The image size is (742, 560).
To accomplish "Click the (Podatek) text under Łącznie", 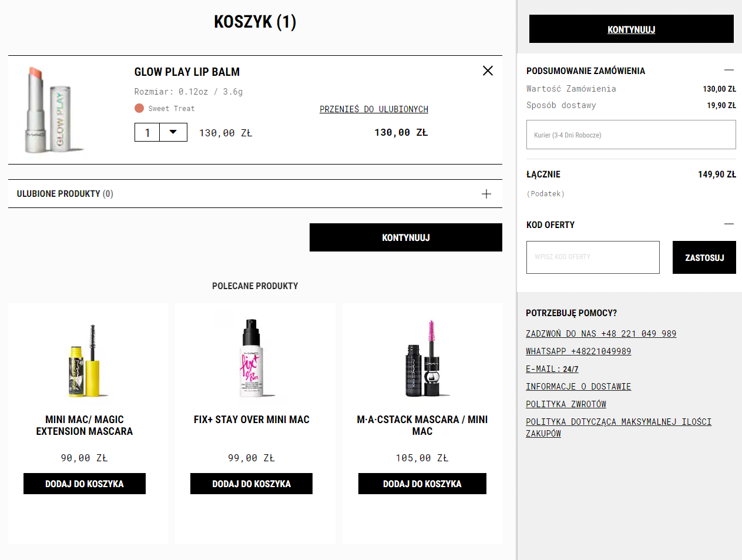I will (545, 194).
